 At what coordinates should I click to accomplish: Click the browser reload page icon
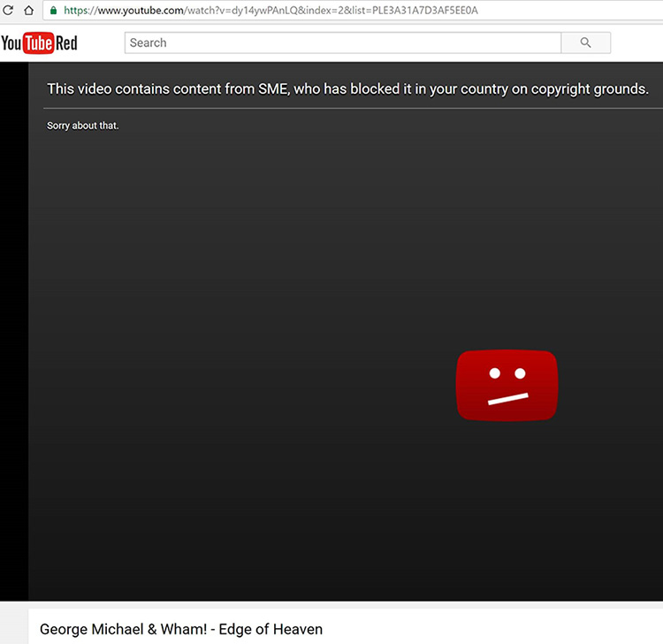[7, 11]
